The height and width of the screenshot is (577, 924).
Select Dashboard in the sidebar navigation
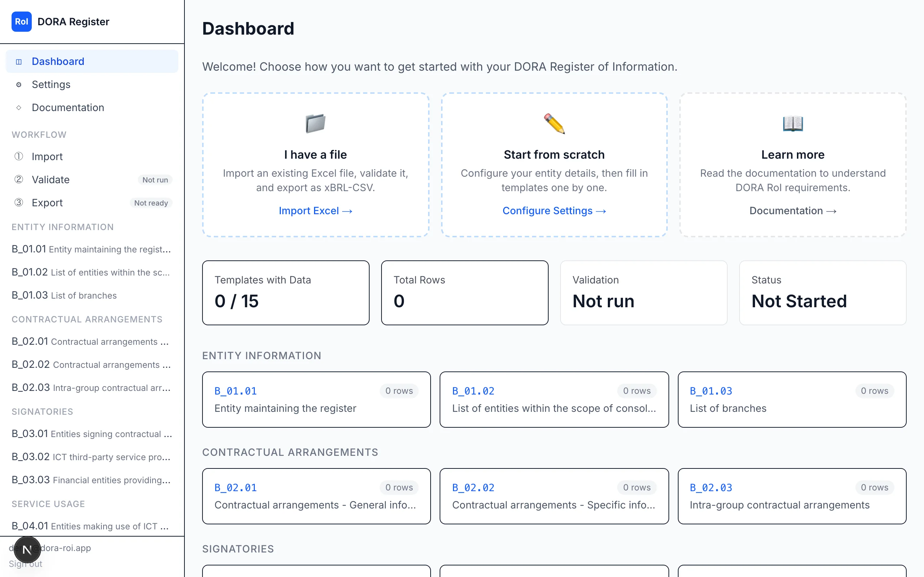[x=58, y=61]
